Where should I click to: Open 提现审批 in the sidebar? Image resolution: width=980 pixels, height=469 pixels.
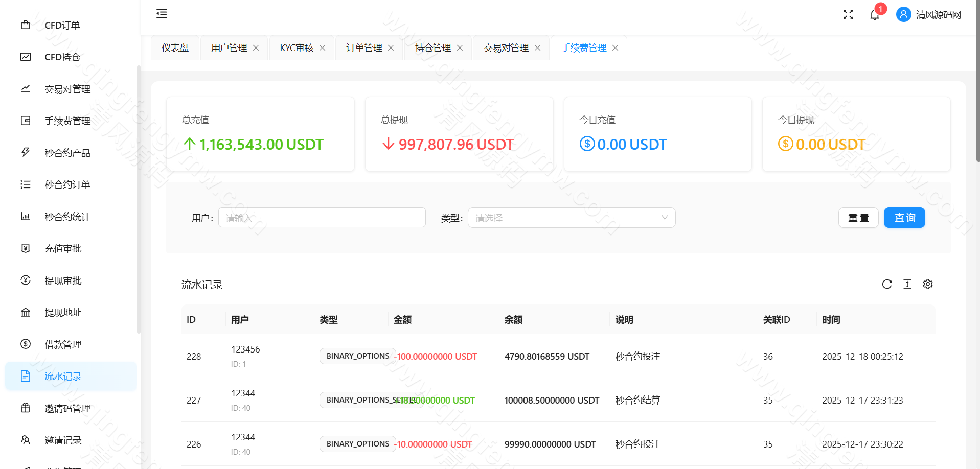point(63,280)
